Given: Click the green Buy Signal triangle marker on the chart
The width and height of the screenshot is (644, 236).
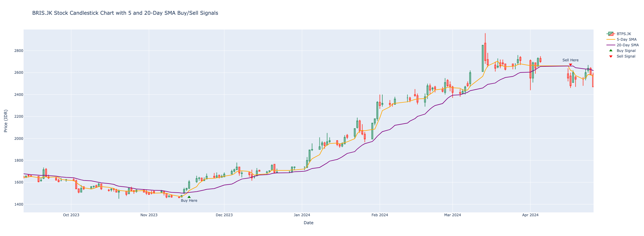Looking at the screenshot, I should (x=189, y=197).
